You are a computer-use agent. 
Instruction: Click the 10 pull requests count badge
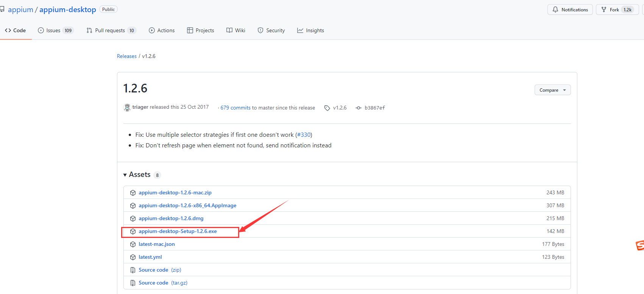click(x=132, y=31)
